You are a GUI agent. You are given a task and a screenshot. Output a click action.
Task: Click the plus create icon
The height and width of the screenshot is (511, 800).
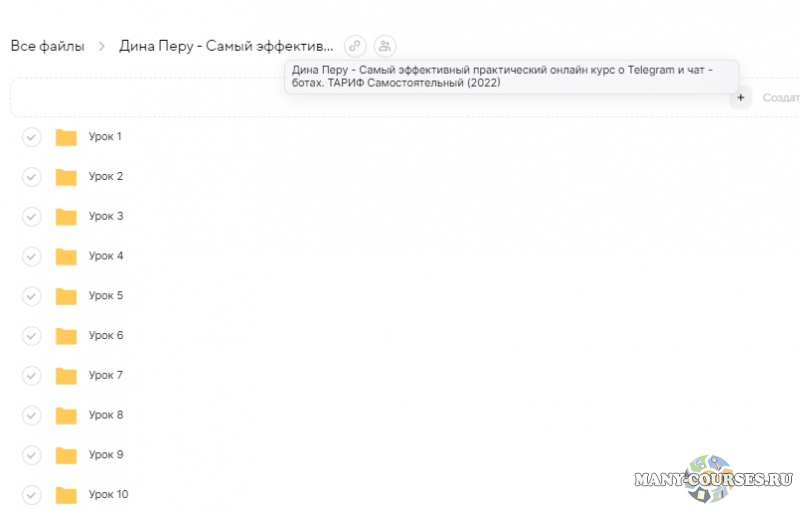740,98
